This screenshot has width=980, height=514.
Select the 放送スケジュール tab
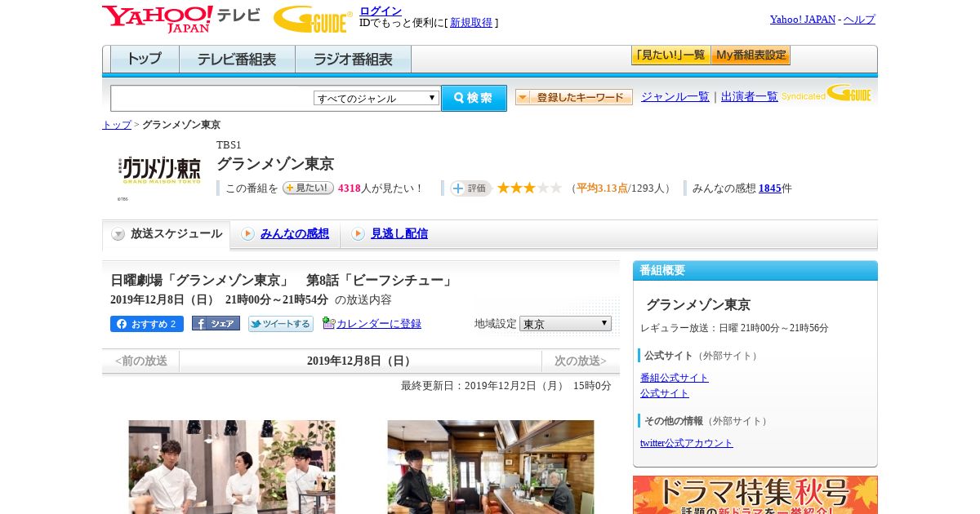click(x=166, y=234)
